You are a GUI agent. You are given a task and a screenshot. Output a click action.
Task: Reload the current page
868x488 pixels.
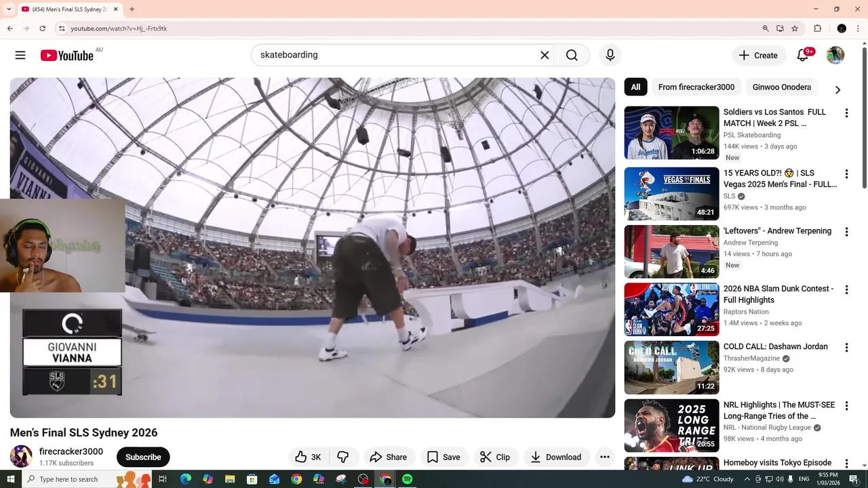(43, 28)
